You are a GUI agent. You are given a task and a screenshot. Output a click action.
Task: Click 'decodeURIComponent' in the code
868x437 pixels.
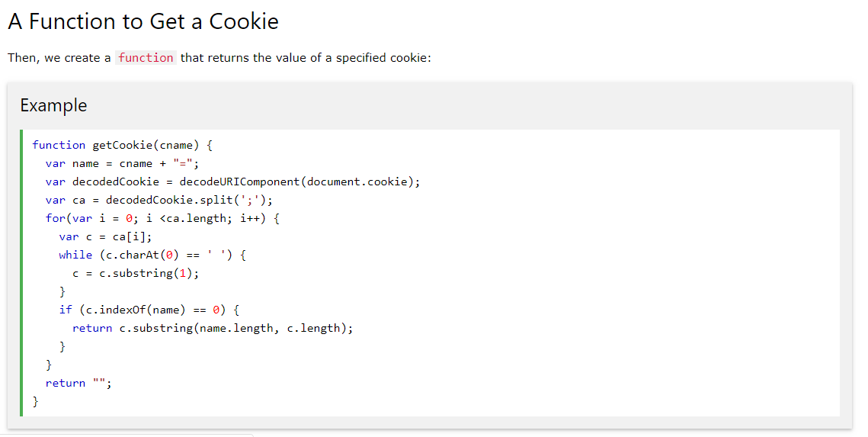240,182
